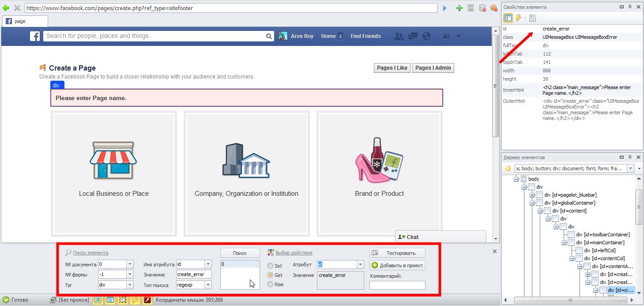
Task: Click the search magnifier in Facebook search
Action: point(269,36)
